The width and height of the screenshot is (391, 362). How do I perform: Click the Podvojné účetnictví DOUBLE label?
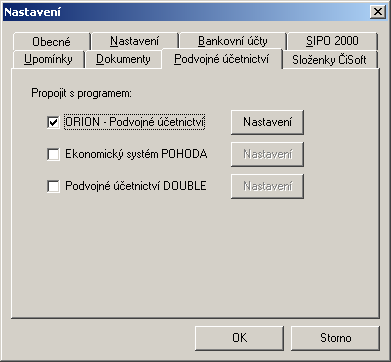tap(136, 186)
